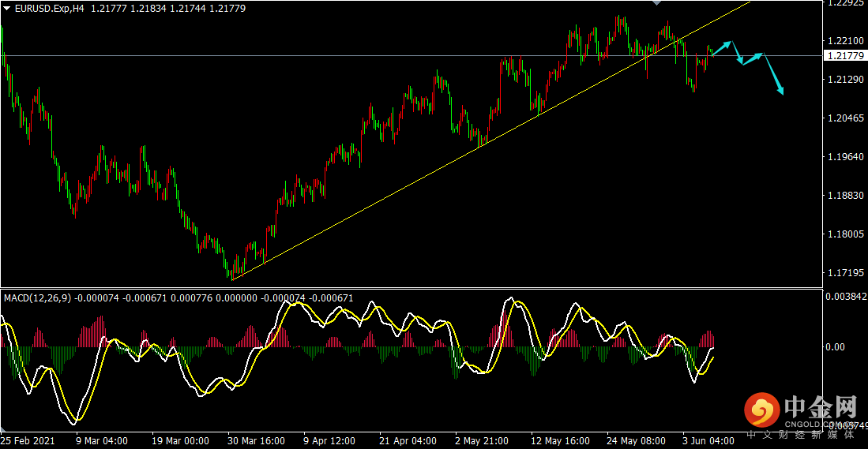868x449 pixels.
Task: Click the current price tag 1.21779 on price axis
Action: (845, 56)
